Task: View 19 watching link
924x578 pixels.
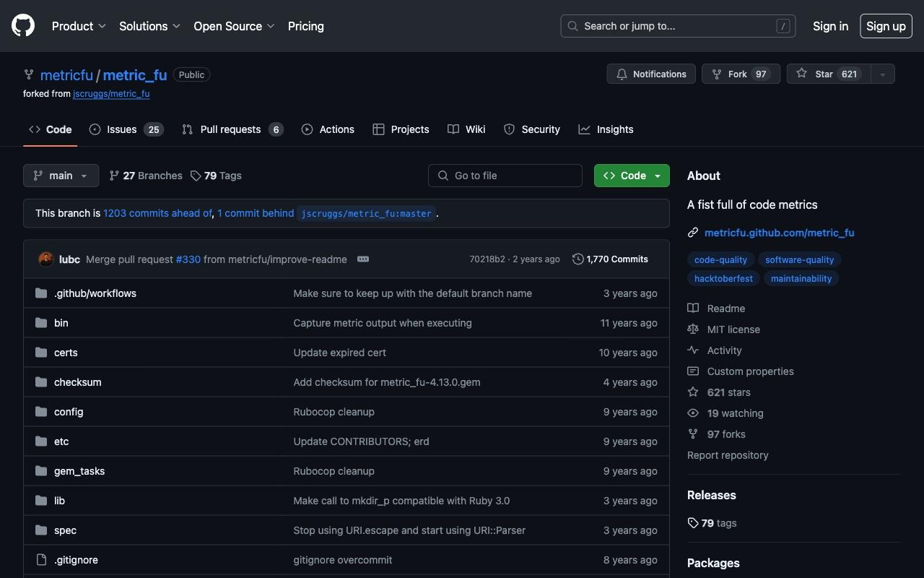Action: (725, 413)
